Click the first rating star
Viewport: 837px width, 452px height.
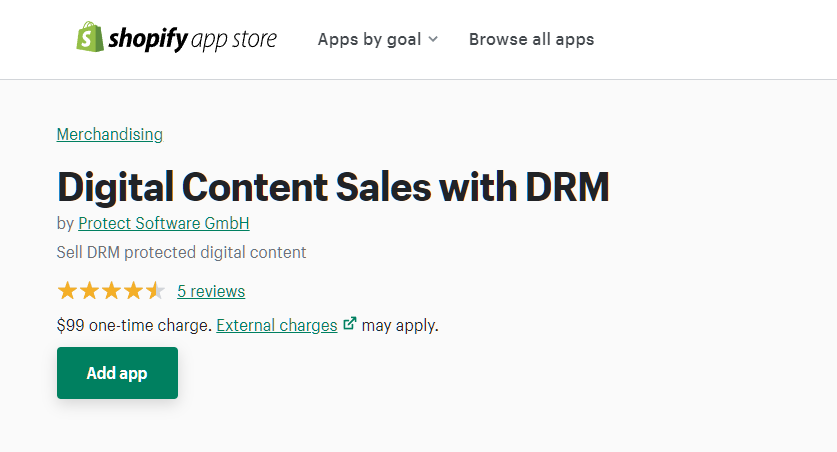(x=67, y=291)
